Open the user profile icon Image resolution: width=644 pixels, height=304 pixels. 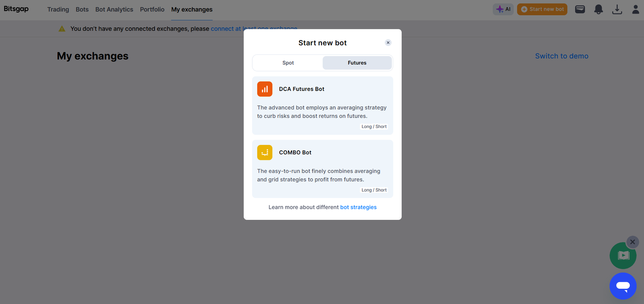636,9
